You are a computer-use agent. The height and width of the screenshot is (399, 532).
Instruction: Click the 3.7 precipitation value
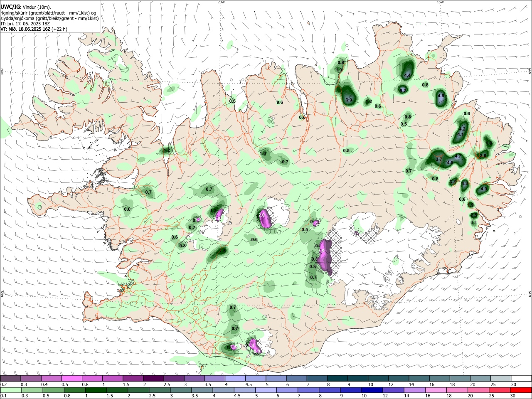click(x=439, y=159)
